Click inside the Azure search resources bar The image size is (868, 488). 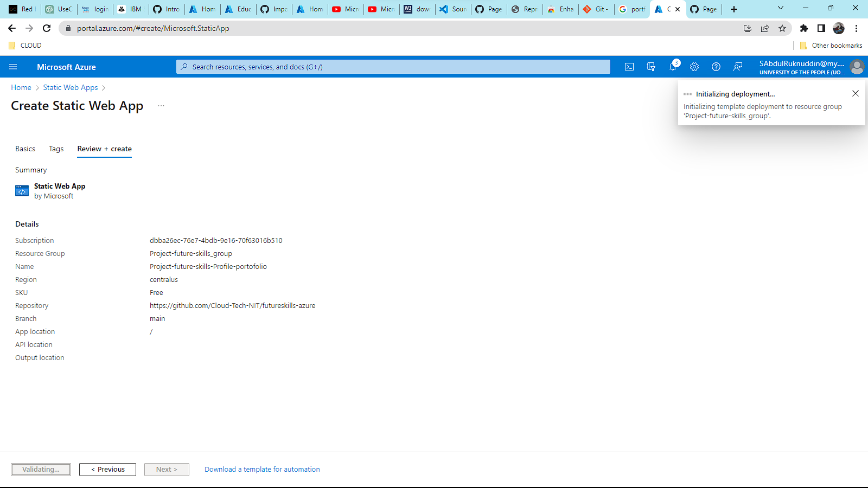(x=393, y=67)
